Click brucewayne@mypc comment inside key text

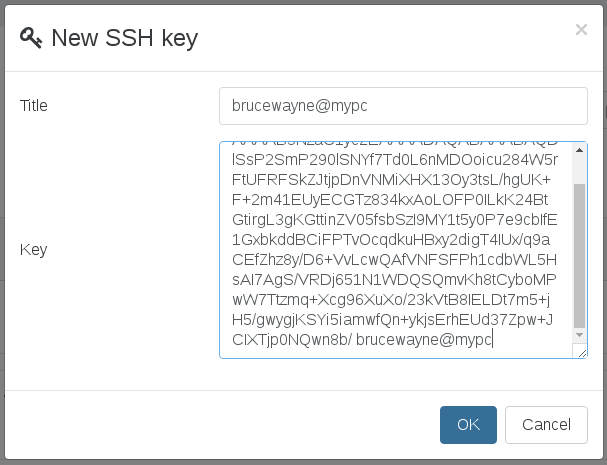(424, 340)
